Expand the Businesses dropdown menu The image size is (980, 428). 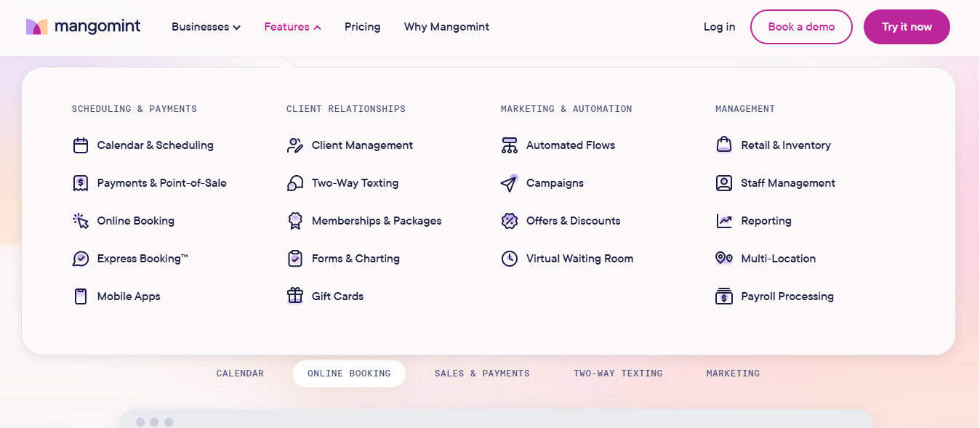coord(206,27)
